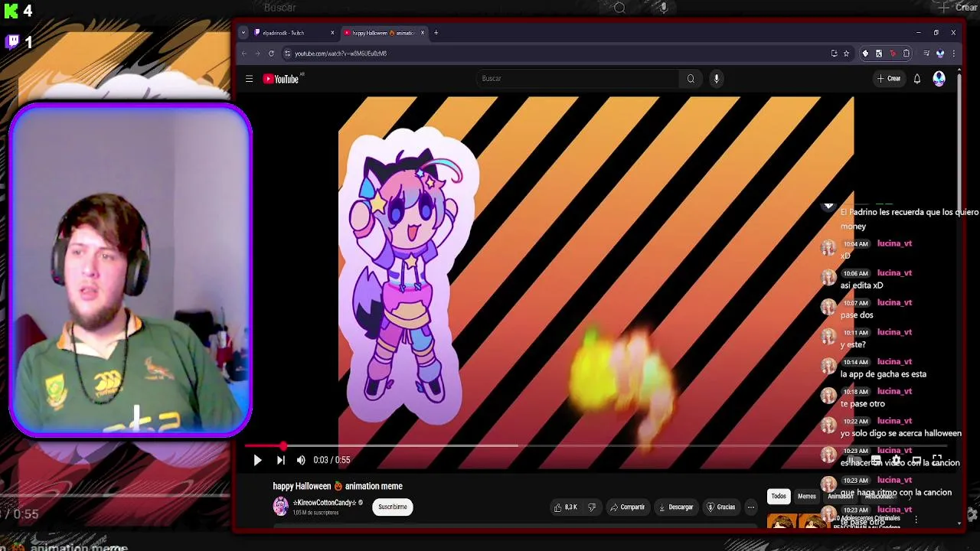Open the second pinned browser extension
This screenshot has height=551, width=980.
click(x=879, y=54)
